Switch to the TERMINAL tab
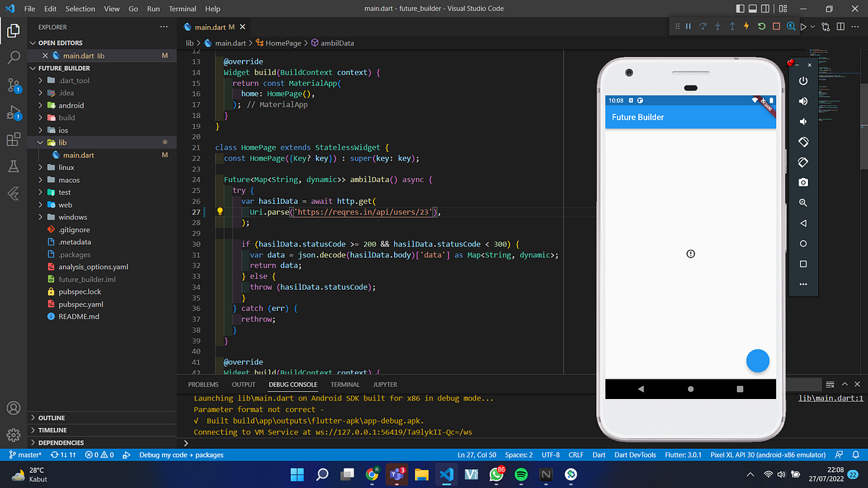 345,384
